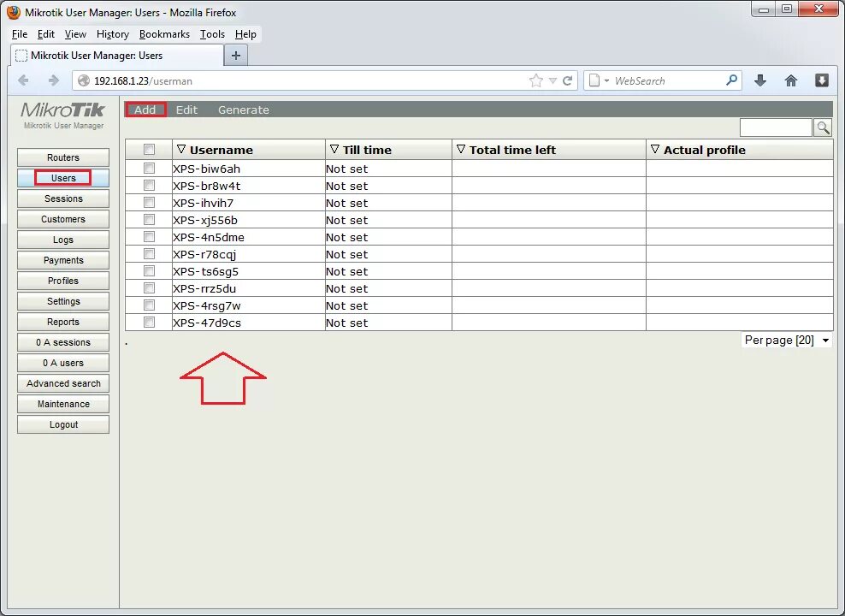Open the Users section
The width and height of the screenshot is (845, 616).
[x=63, y=178]
